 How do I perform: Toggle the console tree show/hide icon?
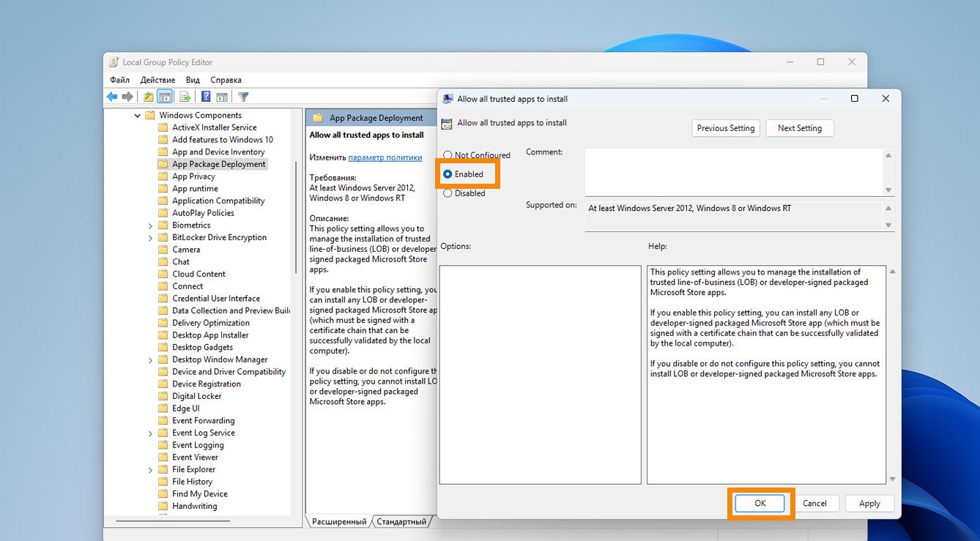(165, 97)
